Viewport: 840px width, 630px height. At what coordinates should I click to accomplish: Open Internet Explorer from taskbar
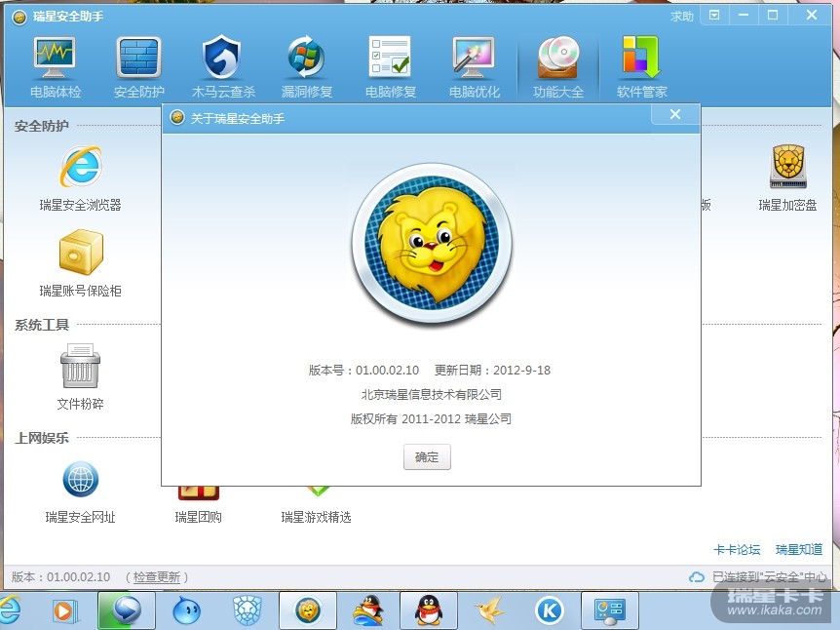click(x=10, y=610)
